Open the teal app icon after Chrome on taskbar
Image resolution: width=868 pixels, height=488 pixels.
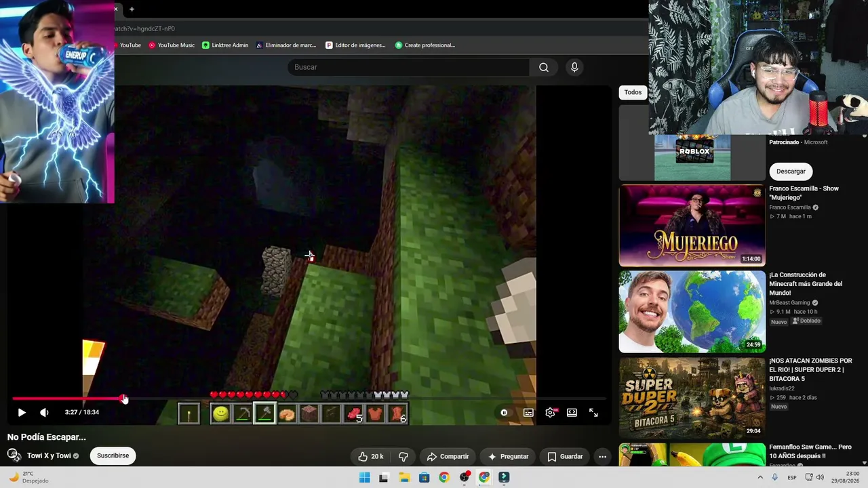504,477
